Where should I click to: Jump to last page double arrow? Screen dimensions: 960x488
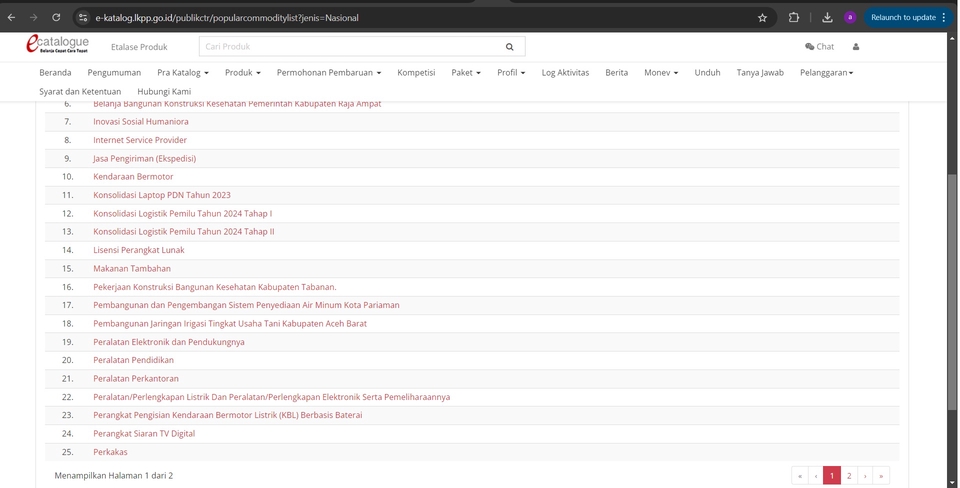tap(881, 475)
